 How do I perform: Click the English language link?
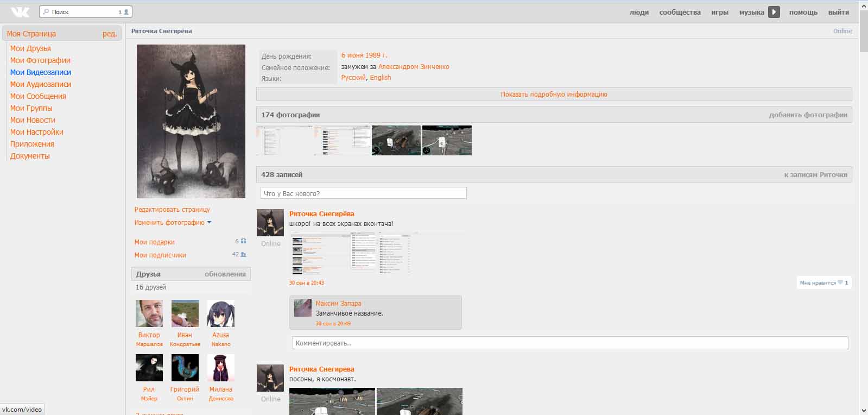click(381, 78)
